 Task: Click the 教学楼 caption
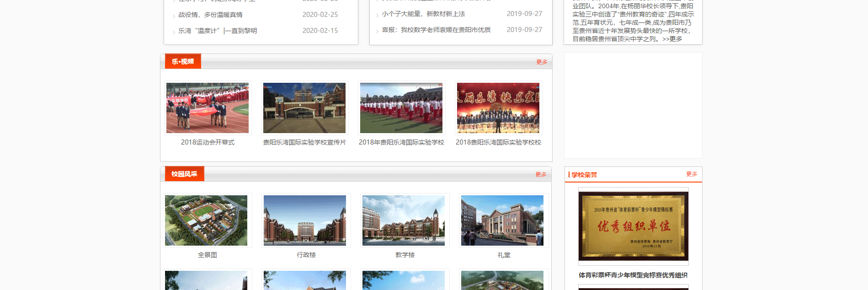point(405,255)
